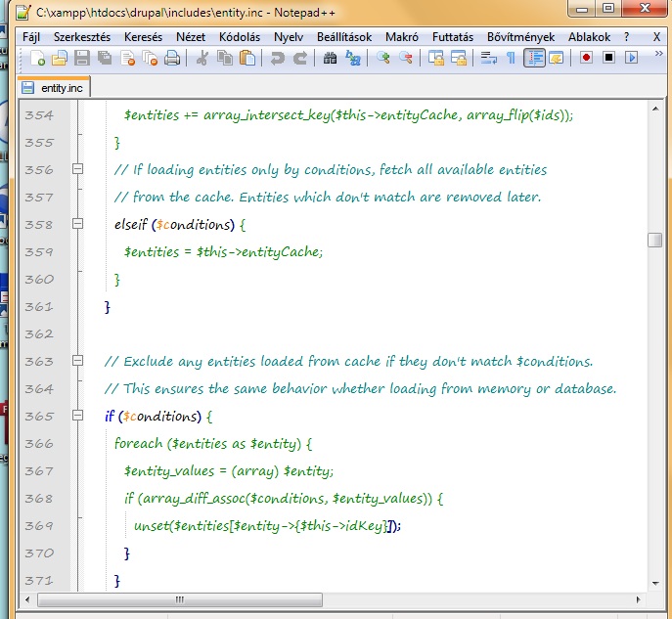Toggle the indent guide button
This screenshot has height=619, width=672.
[534, 58]
